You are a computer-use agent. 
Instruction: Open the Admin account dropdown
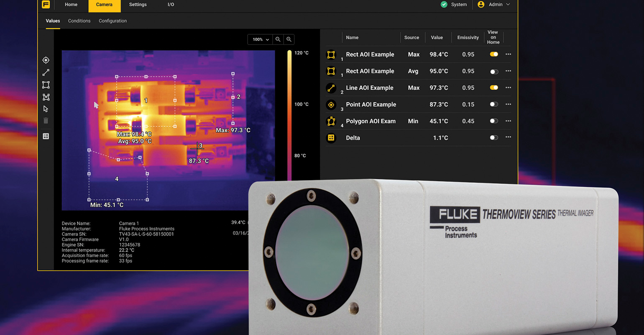tap(495, 5)
